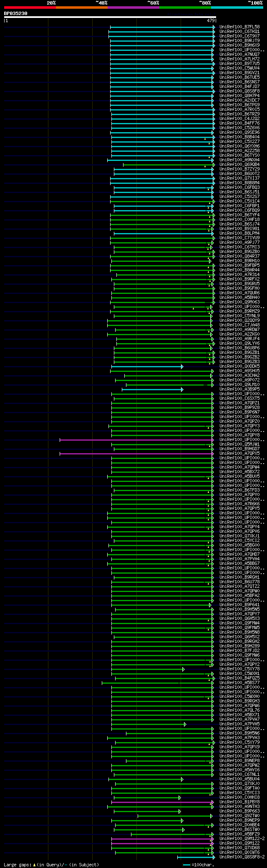Select hit UniRef100_C0HF18
Viewport: 267px width, 868px height.
[x=239, y=220]
